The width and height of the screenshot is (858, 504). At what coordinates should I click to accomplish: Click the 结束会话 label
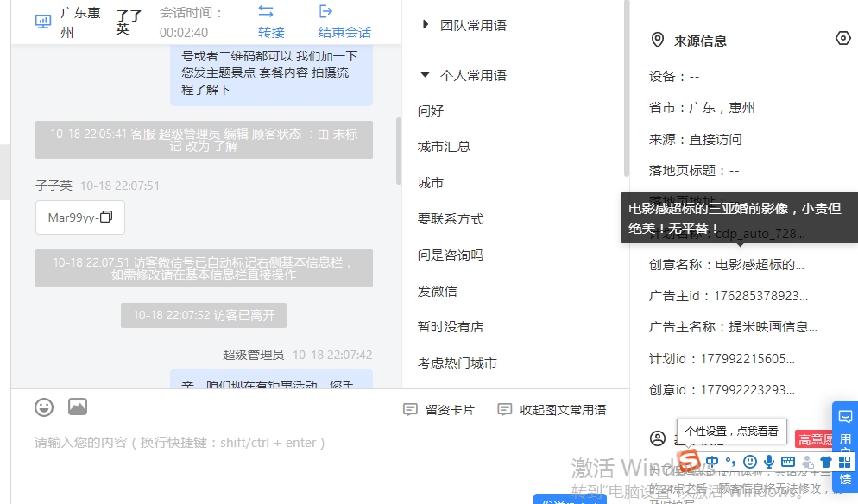click(344, 32)
